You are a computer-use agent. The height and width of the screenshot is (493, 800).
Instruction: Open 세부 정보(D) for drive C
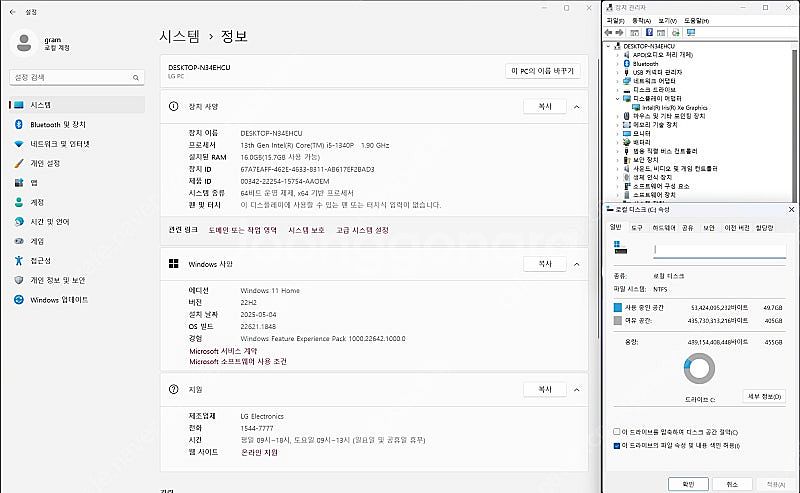764,396
